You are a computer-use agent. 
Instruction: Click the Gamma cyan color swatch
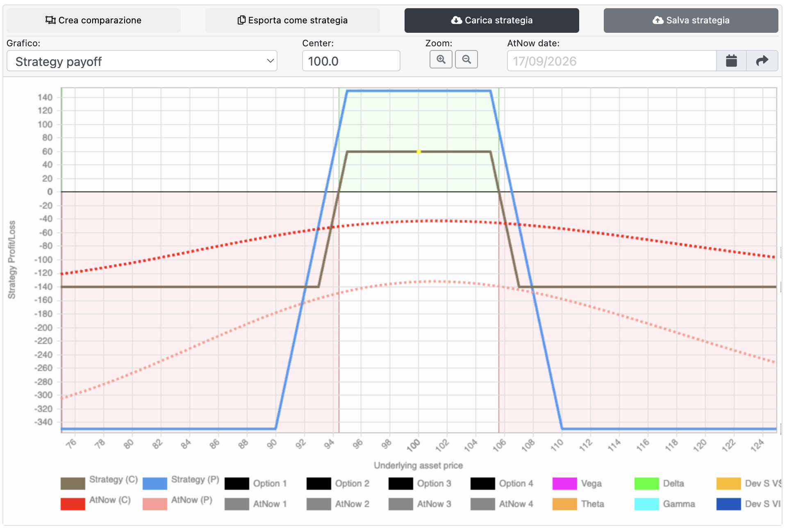646,504
